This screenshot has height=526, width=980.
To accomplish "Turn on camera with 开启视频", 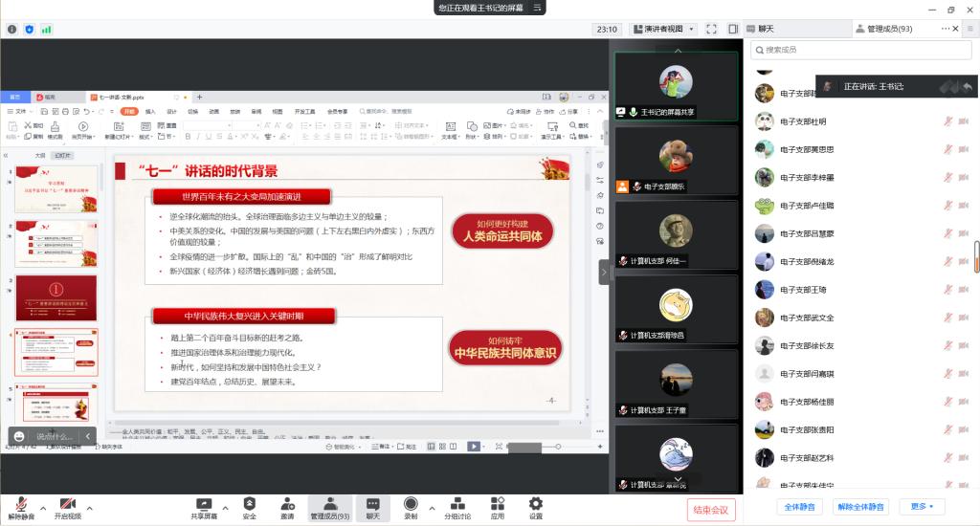I will pos(67,508).
